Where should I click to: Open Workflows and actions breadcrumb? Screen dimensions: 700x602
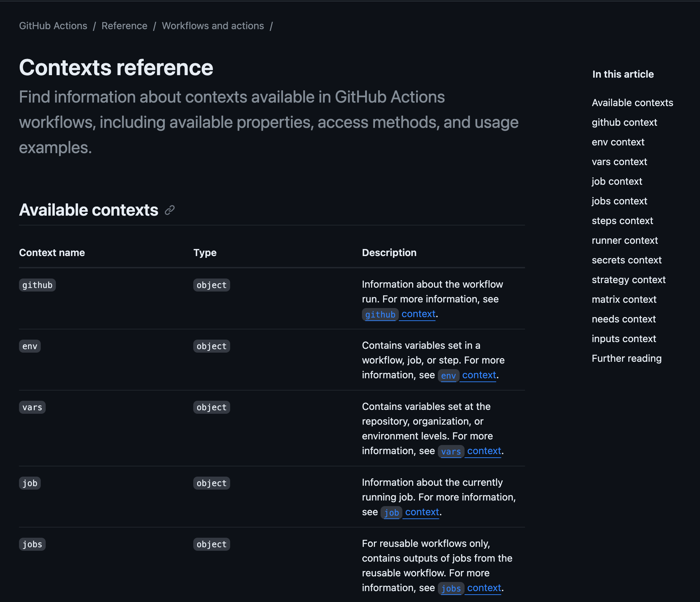(x=213, y=26)
